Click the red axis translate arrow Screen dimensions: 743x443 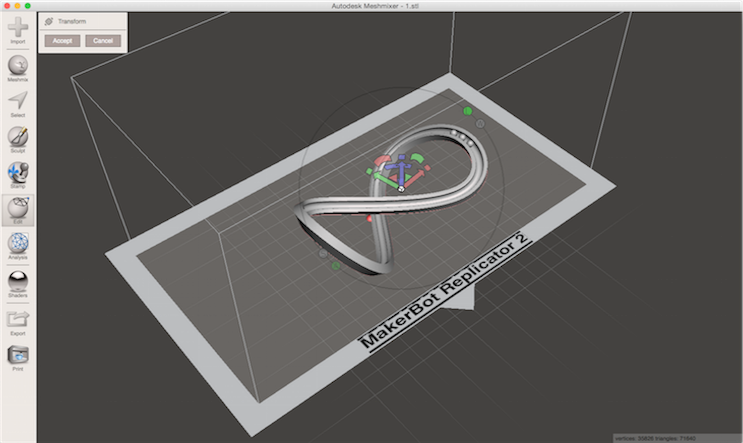pyautogui.click(x=415, y=179)
